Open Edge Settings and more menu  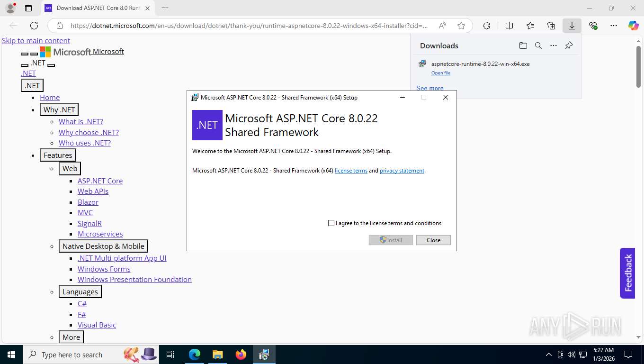614,26
